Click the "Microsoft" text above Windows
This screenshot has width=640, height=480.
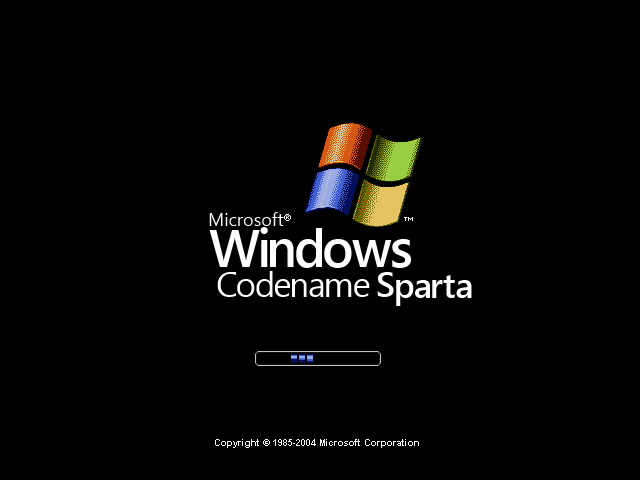click(250, 220)
